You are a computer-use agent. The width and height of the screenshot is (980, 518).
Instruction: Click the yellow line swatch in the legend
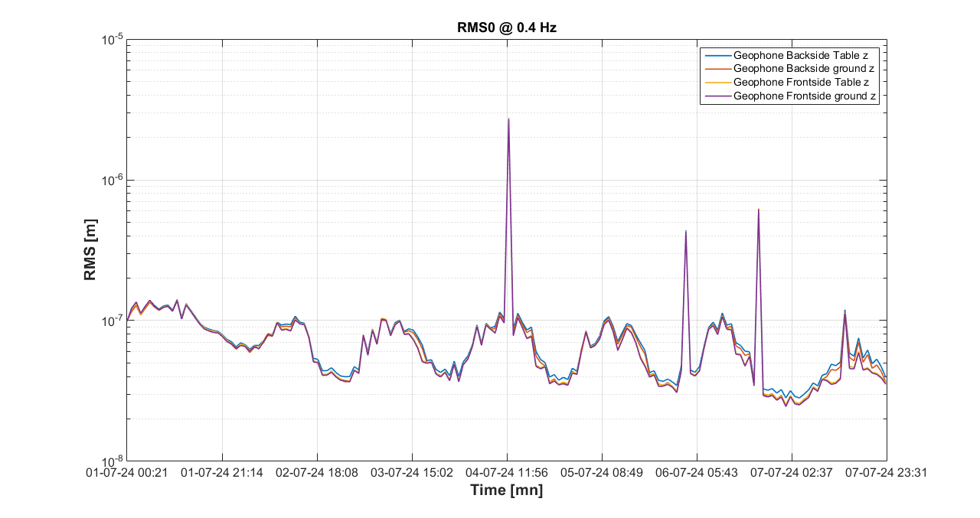pos(717,83)
